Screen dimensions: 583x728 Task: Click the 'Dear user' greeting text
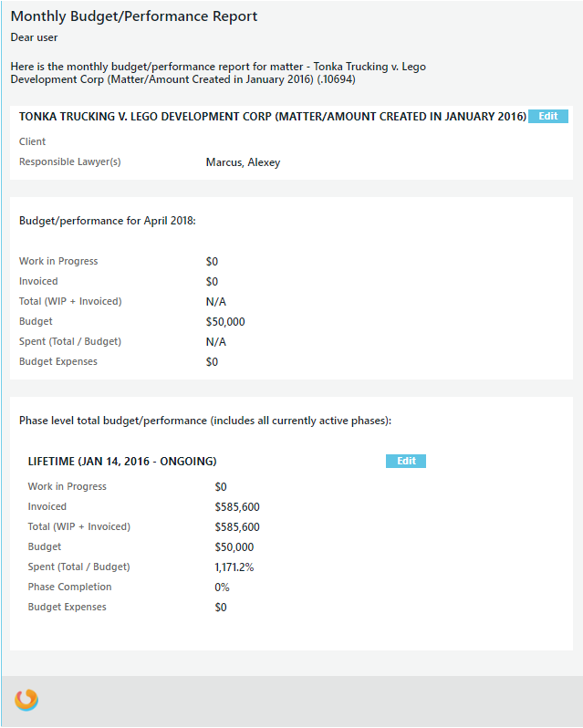click(35, 37)
